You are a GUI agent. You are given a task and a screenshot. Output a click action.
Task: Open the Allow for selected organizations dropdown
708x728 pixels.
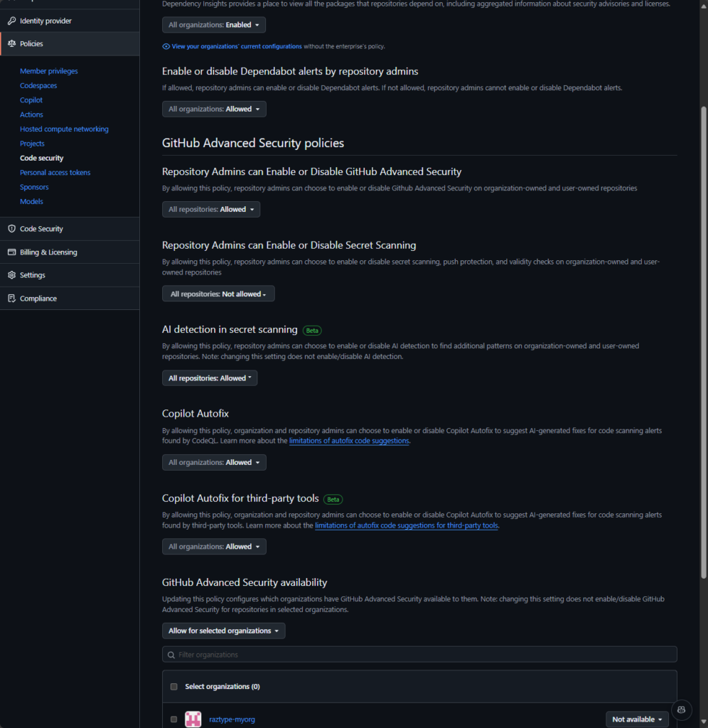click(223, 631)
